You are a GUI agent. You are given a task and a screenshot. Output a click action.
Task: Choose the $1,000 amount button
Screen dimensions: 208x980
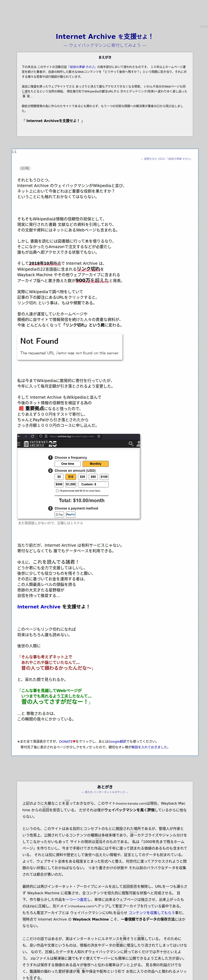point(71,484)
